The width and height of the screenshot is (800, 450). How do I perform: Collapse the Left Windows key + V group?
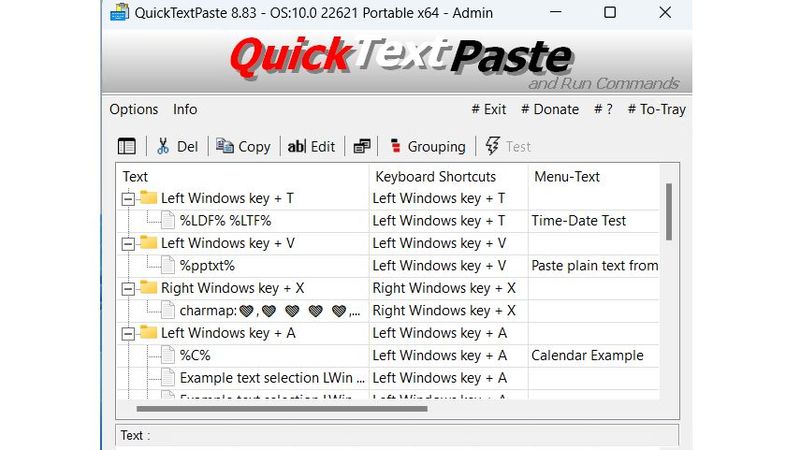(128, 243)
